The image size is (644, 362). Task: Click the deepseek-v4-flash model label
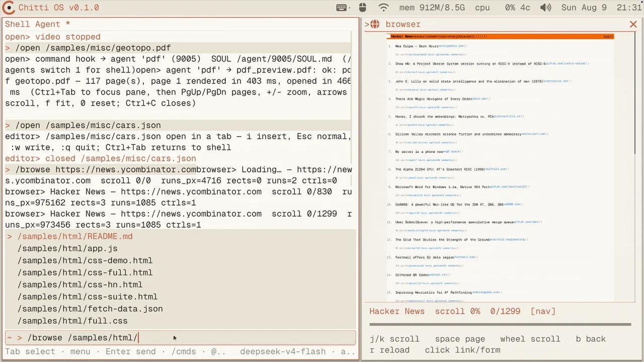(283, 351)
